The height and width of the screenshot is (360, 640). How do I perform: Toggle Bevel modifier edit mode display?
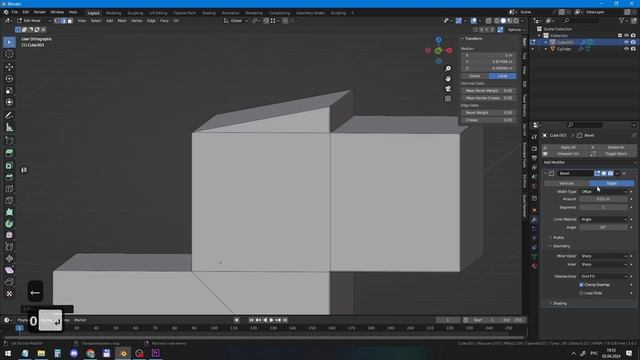coord(597,173)
